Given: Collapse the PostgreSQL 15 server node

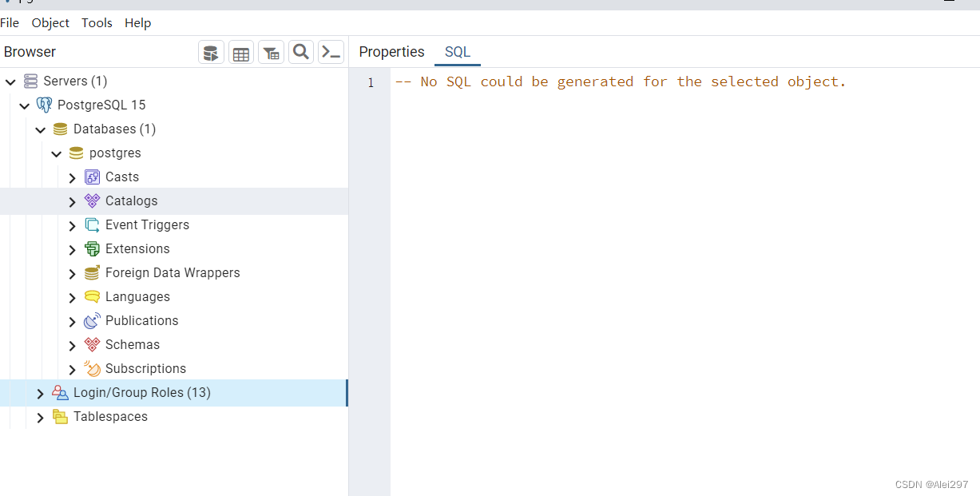Looking at the screenshot, I should pos(25,106).
